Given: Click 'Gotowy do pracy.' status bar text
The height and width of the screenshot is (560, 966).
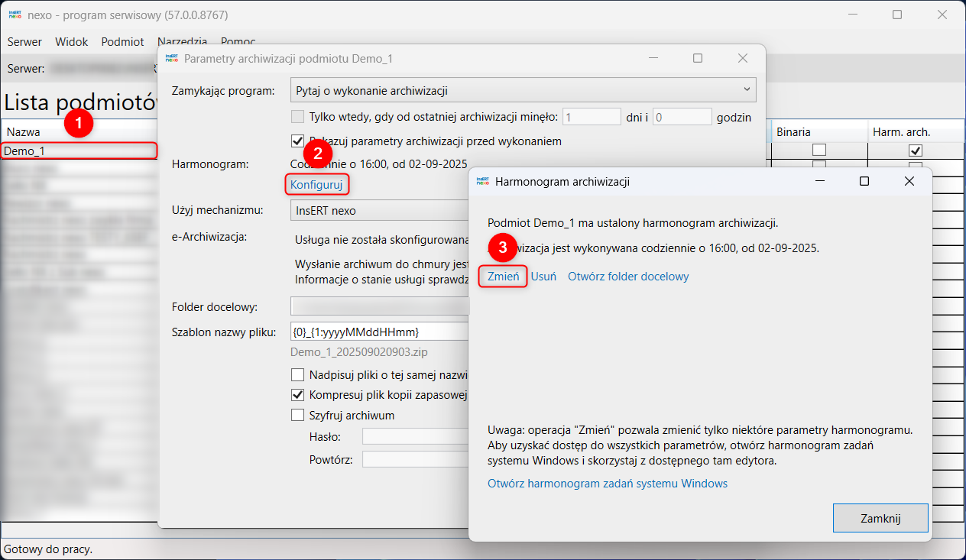Looking at the screenshot, I should (x=48, y=549).
